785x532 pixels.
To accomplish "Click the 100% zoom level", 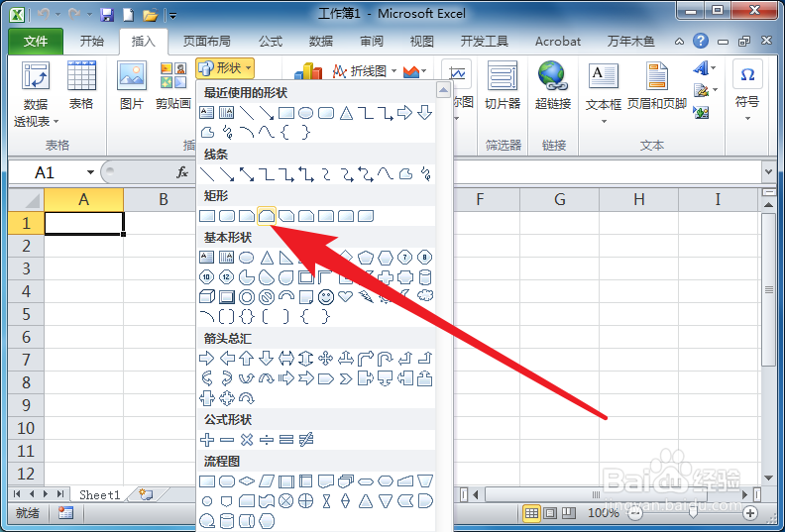I will pyautogui.click(x=604, y=512).
